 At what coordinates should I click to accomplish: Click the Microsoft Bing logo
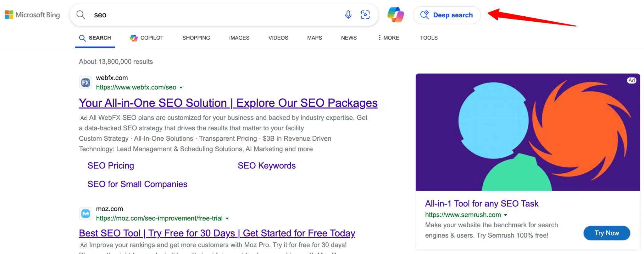pyautogui.click(x=32, y=14)
